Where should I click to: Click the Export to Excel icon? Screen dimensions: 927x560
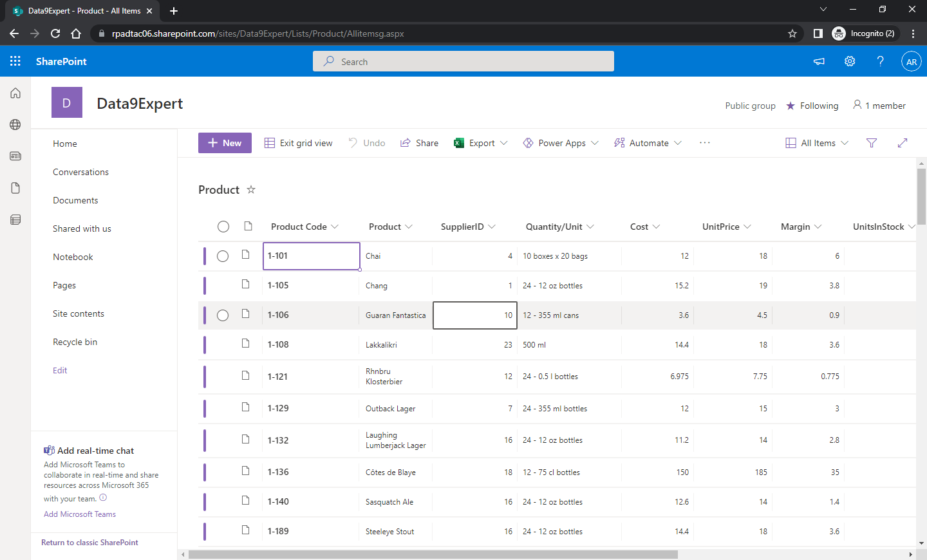459,143
